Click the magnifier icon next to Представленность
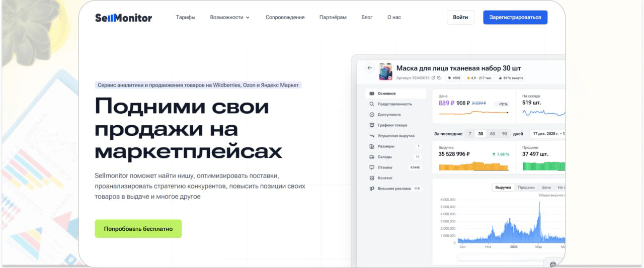The image size is (644, 268). pyautogui.click(x=372, y=104)
